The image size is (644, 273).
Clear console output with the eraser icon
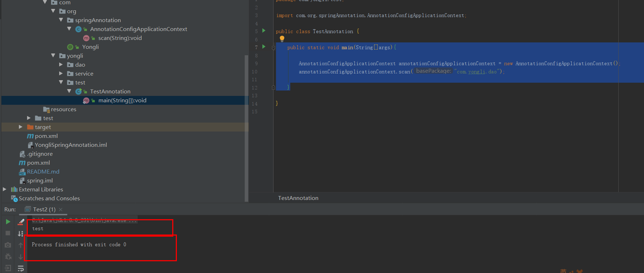[21, 222]
